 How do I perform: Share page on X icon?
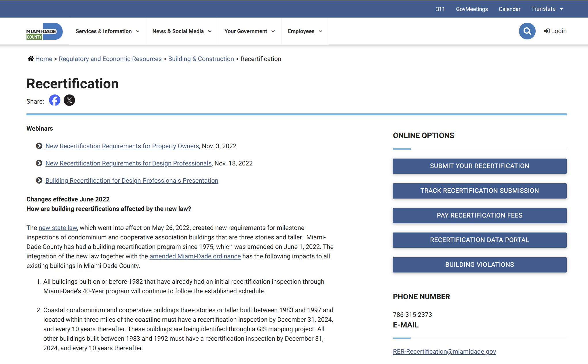pos(69,100)
